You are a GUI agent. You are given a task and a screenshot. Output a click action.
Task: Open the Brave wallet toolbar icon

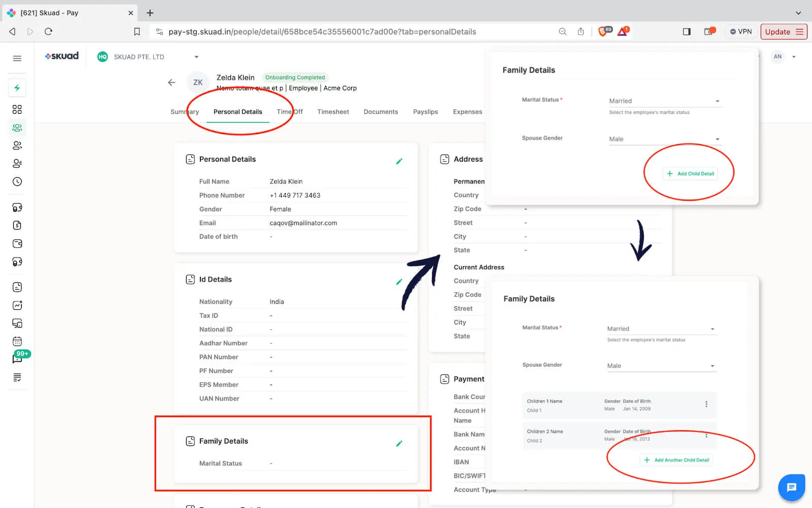pyautogui.click(x=709, y=31)
